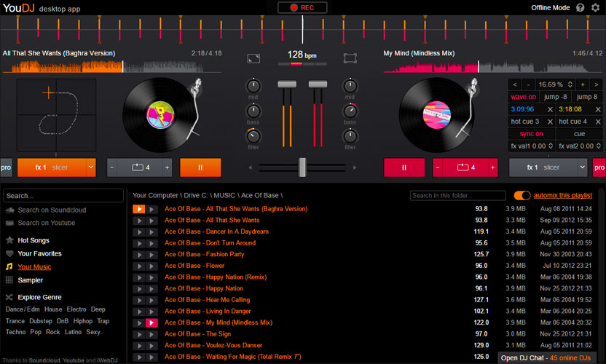Open DJ Chat with 45 online DJs
The width and height of the screenshot is (606, 364).
click(546, 358)
